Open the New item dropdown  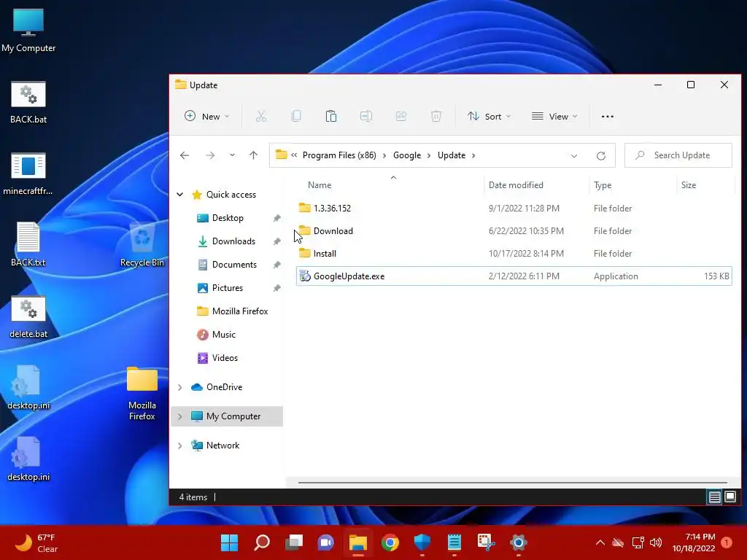point(207,116)
